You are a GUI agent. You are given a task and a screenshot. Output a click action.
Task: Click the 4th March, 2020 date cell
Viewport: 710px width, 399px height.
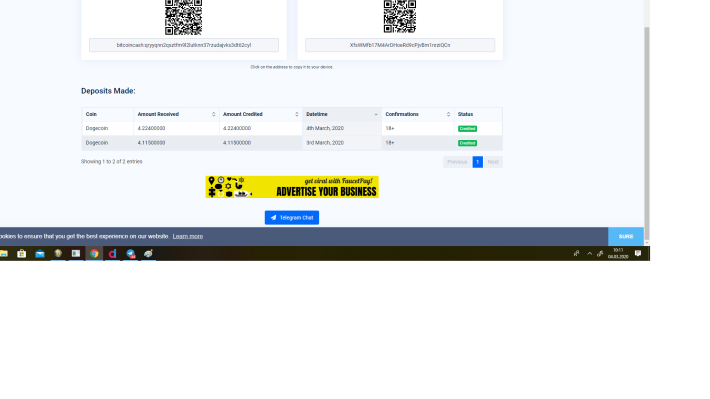point(342,129)
